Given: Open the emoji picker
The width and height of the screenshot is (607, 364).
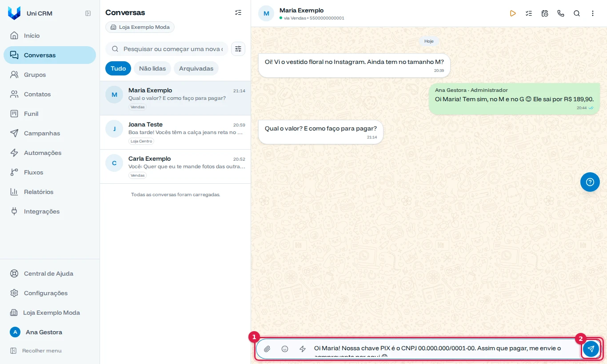Looking at the screenshot, I should pos(285,349).
